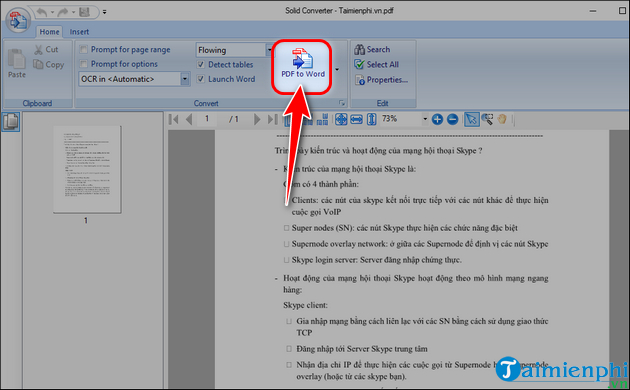Click the Redo arrow in quick access toolbar
The width and height of the screenshot is (630, 390).
click(x=63, y=12)
